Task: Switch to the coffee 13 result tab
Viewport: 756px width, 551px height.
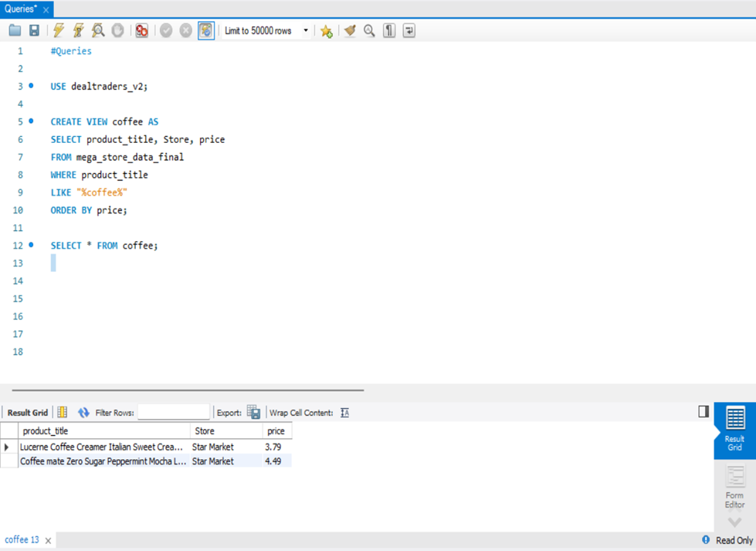Action: (21, 539)
